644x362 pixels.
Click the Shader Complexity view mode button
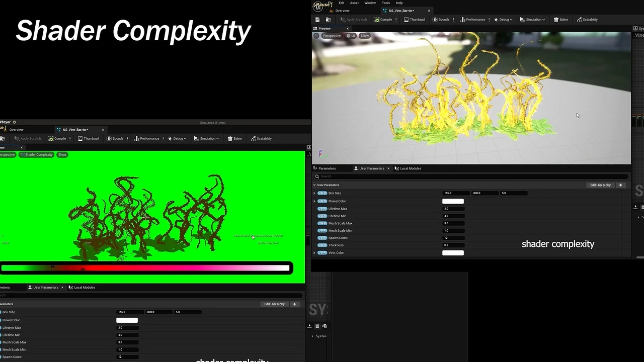tap(36, 155)
